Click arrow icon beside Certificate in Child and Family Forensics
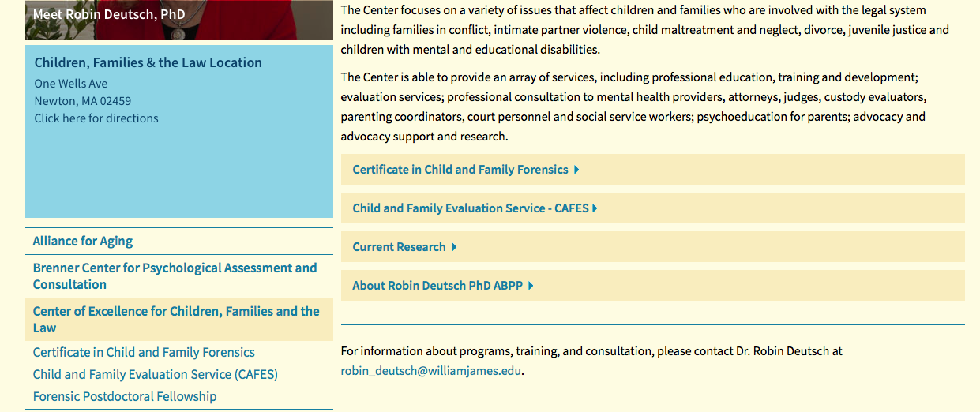The image size is (980, 412). coord(577,170)
